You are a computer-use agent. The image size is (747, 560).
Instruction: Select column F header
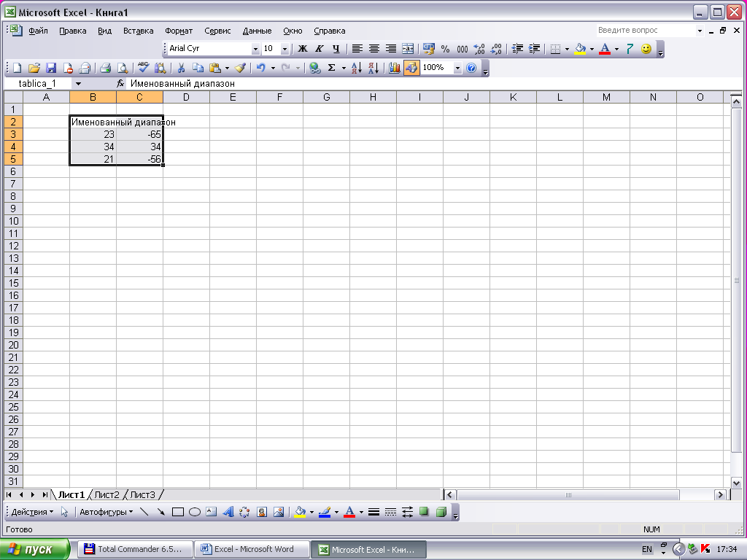279,97
